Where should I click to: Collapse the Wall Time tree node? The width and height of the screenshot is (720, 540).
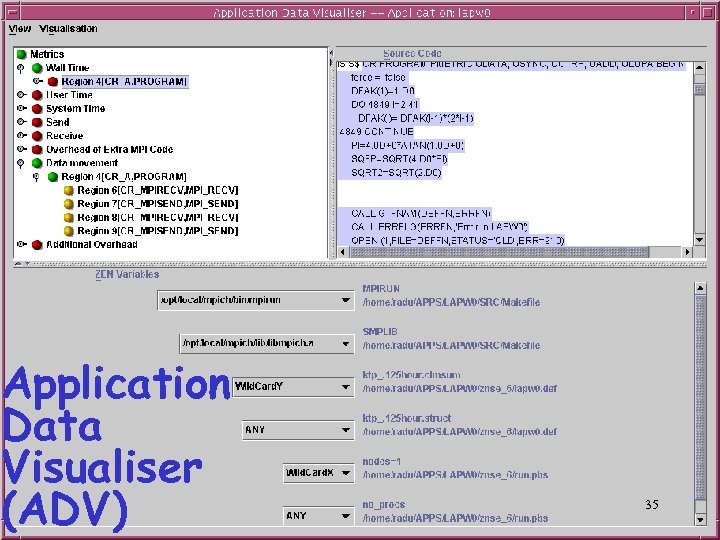20,68
